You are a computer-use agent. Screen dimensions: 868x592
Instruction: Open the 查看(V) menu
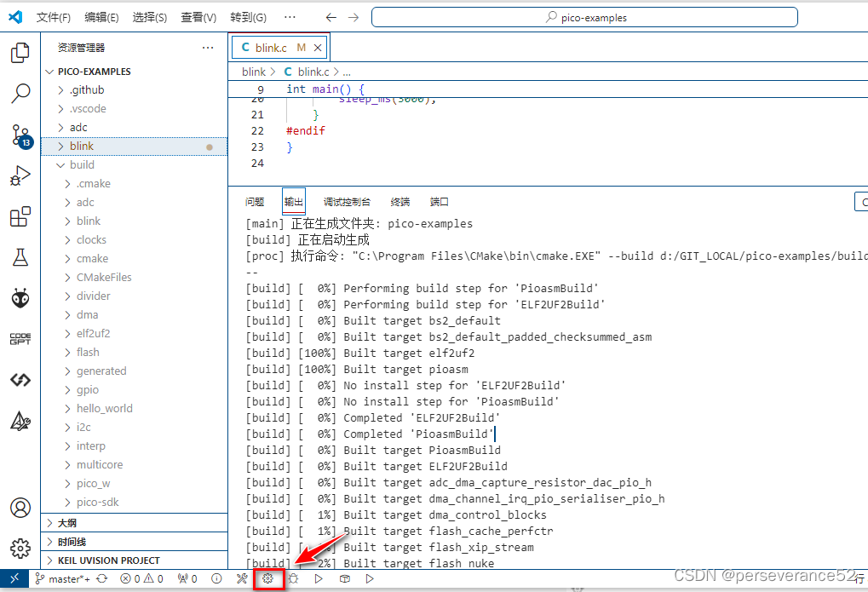[x=198, y=17]
